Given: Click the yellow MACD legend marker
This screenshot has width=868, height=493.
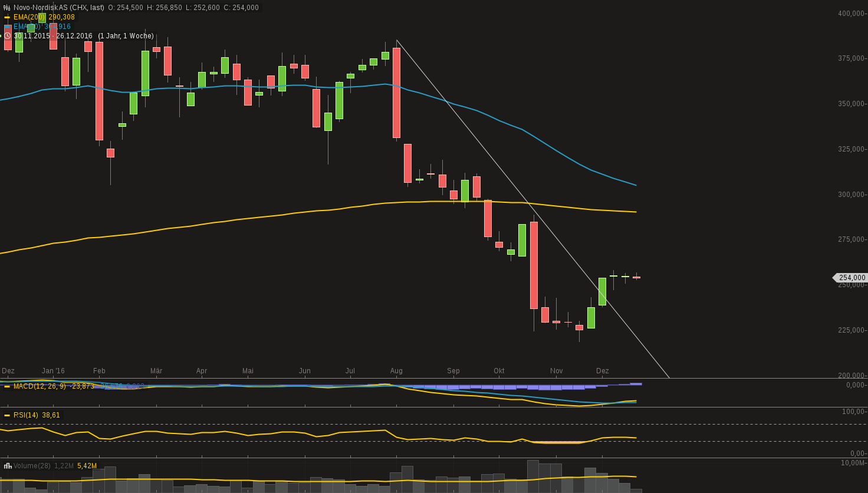Looking at the screenshot, I should click(7, 386).
